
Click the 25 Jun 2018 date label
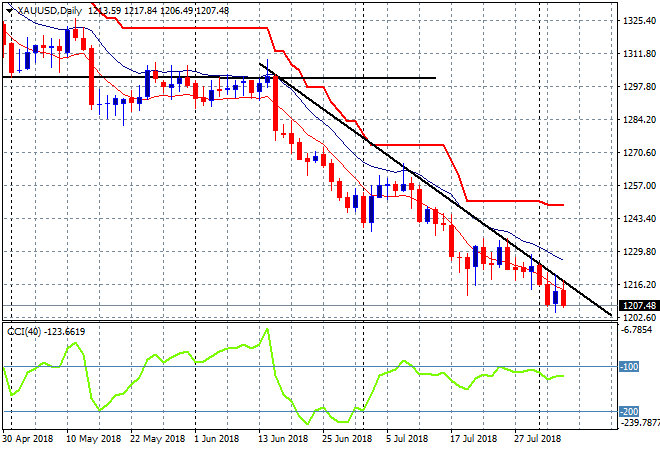coord(347,439)
